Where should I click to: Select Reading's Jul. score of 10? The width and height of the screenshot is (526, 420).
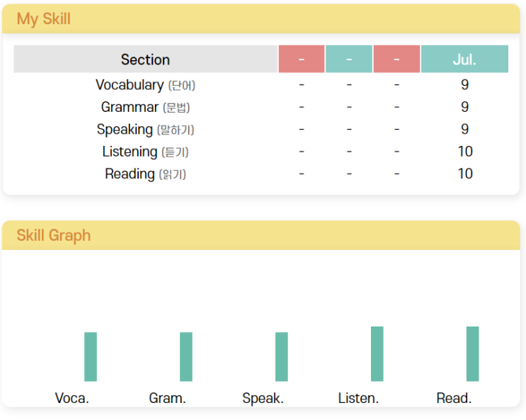tap(464, 174)
